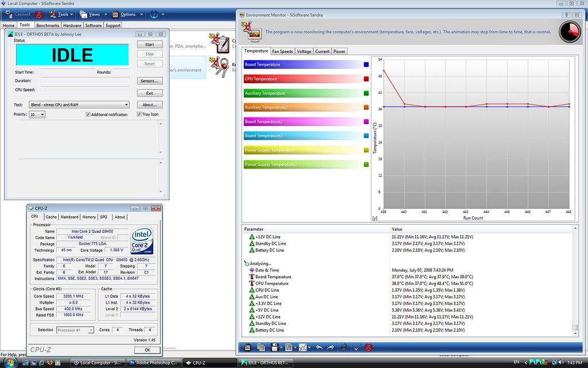Click the Intel Core 2 Quad logo
This screenshot has width=588, height=368.
click(142, 241)
